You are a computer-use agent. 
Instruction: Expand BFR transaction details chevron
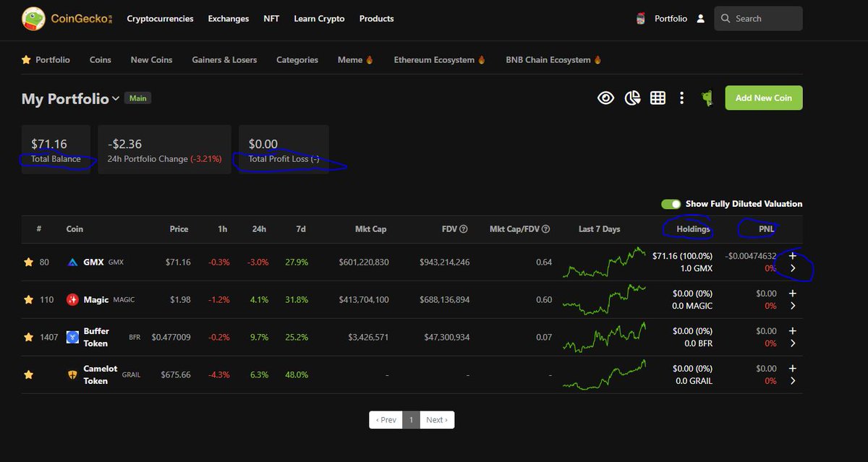[793, 343]
